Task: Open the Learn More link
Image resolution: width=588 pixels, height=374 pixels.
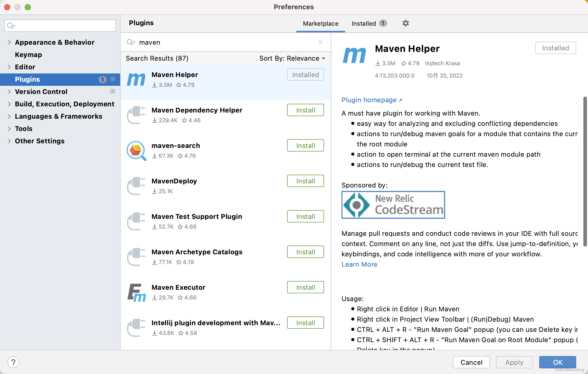Action: click(359, 264)
